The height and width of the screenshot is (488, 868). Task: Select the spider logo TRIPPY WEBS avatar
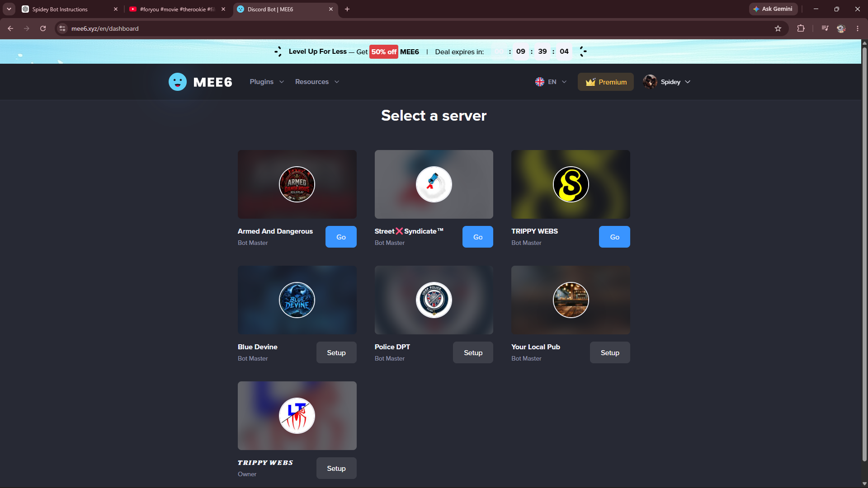click(x=297, y=416)
